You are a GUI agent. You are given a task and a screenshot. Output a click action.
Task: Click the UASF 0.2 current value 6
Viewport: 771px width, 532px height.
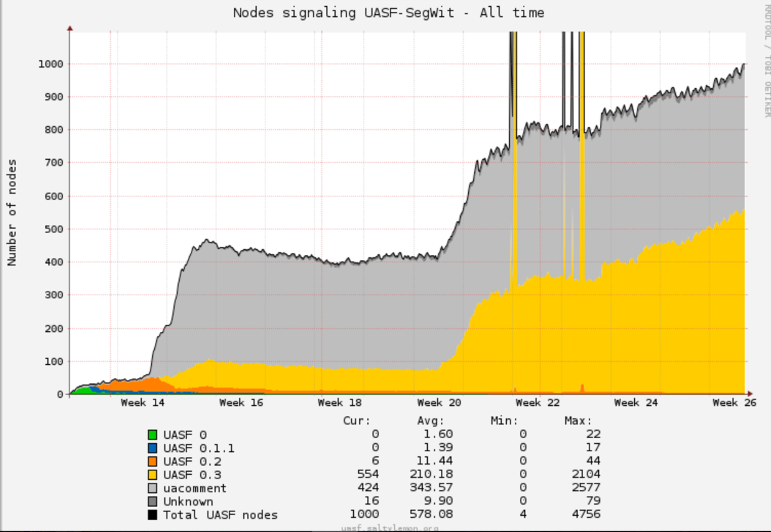[375, 462]
